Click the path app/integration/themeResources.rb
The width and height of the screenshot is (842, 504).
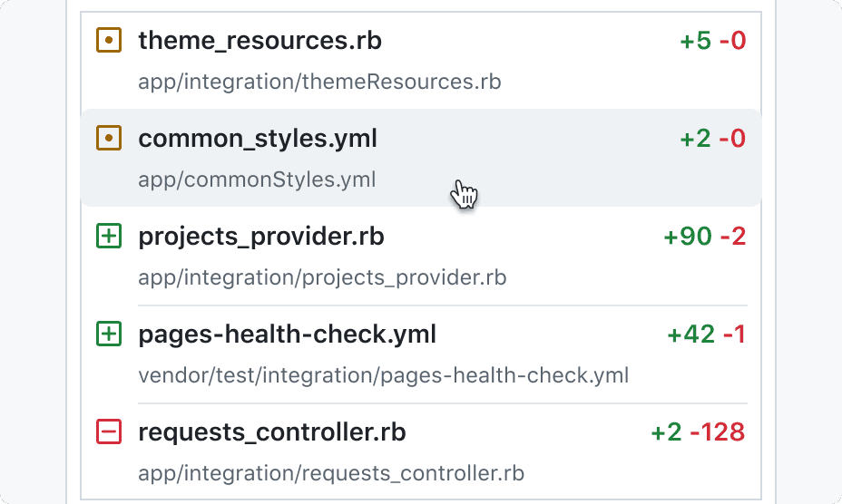319,82
